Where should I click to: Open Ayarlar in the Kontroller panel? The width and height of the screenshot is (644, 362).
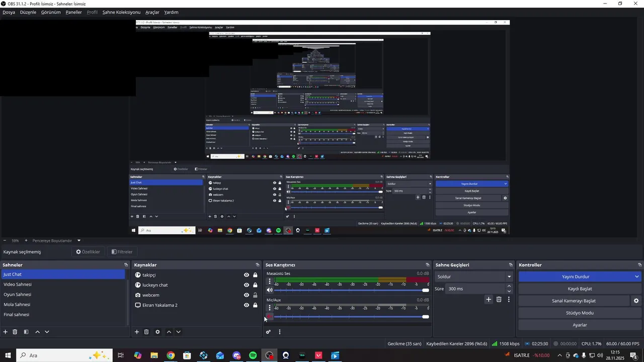tap(580, 325)
